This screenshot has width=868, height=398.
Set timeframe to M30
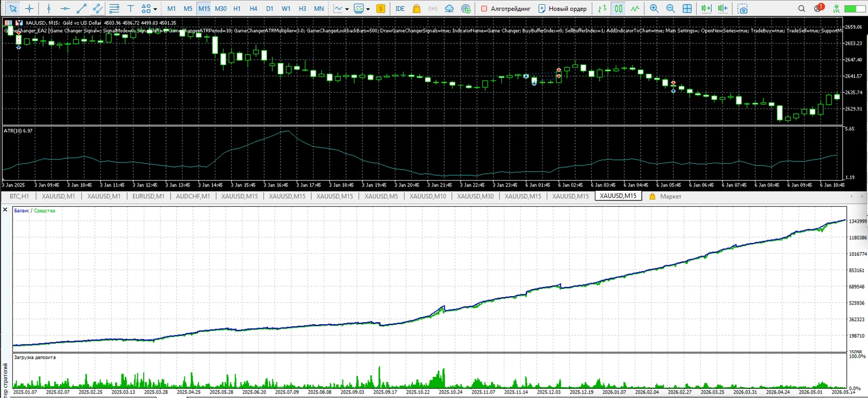pyautogui.click(x=221, y=9)
